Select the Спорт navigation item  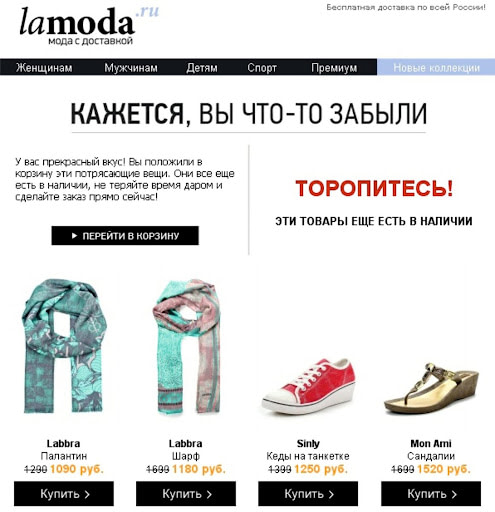tap(262, 68)
